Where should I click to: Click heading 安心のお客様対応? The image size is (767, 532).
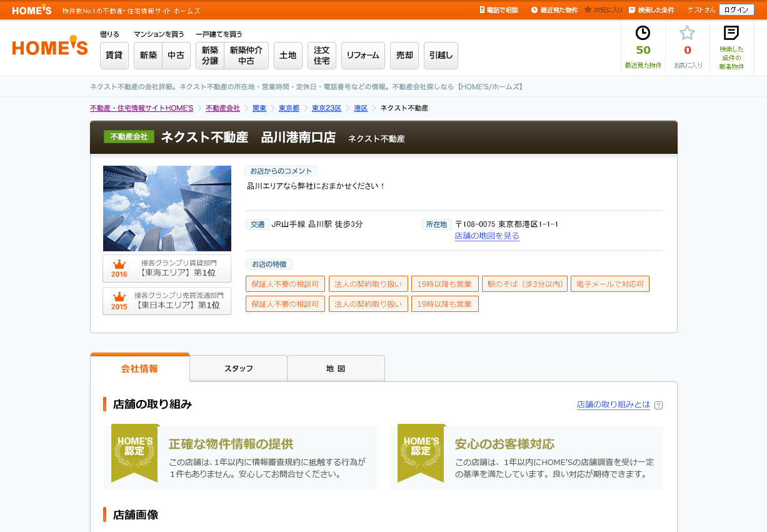[x=504, y=444]
